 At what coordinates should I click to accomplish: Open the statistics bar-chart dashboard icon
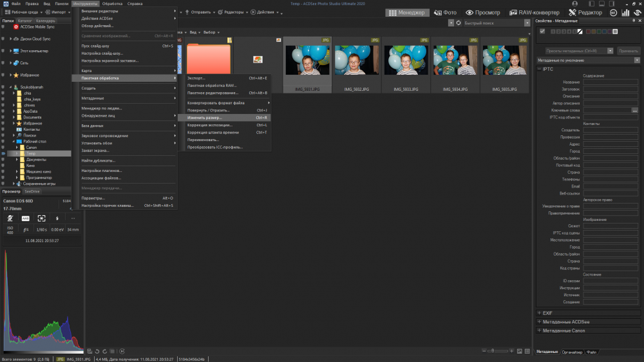coord(625,12)
